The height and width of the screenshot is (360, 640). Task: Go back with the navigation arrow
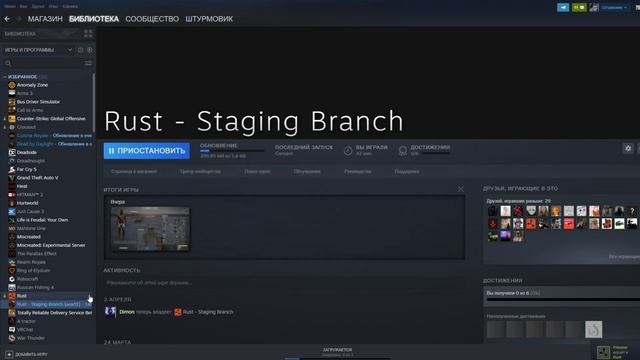click(x=7, y=19)
